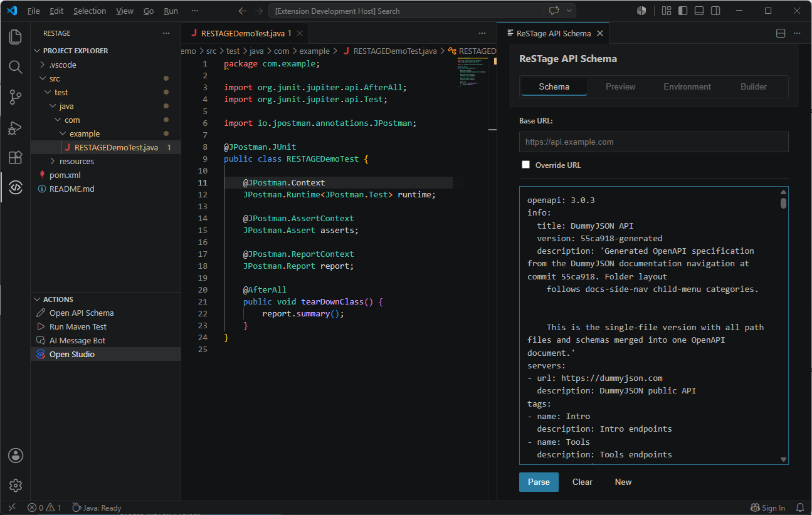Open the Accounts menu icon
This screenshot has width=812, height=515.
15,455
